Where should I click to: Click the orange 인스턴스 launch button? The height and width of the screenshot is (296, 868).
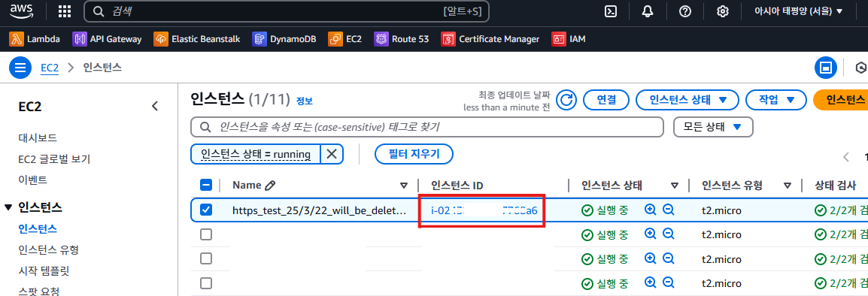[x=840, y=100]
